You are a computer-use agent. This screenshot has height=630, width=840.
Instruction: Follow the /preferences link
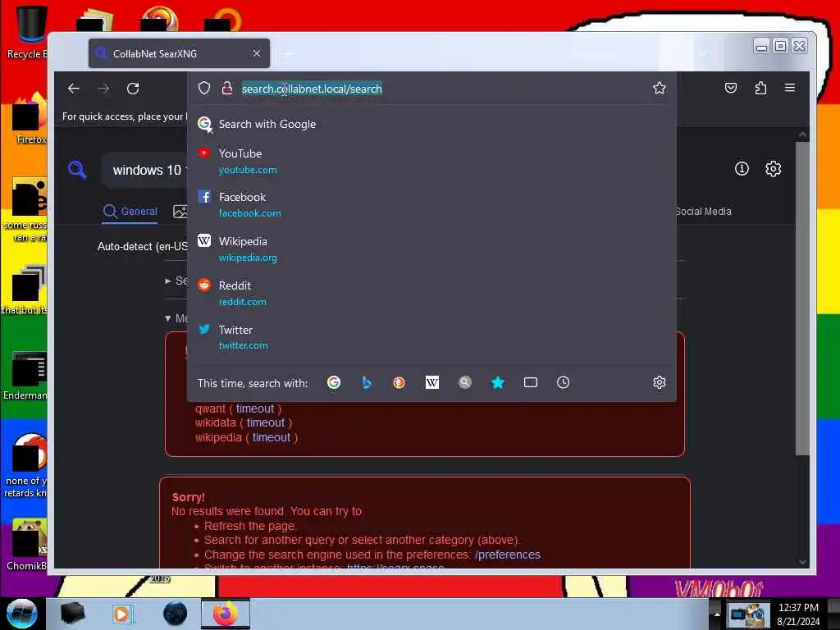tap(507, 555)
